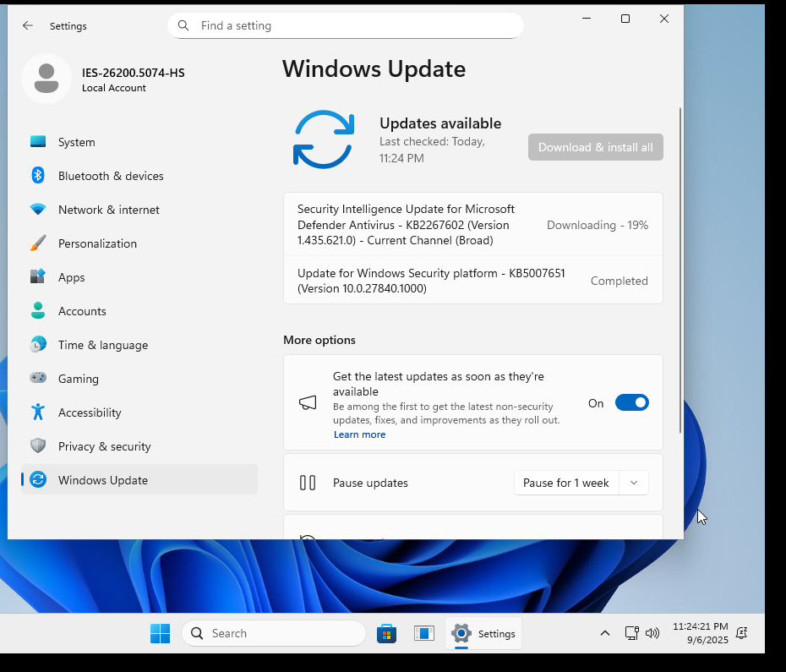Open Gaming settings page
Screen dimensions: 786x672
click(x=139, y=379)
